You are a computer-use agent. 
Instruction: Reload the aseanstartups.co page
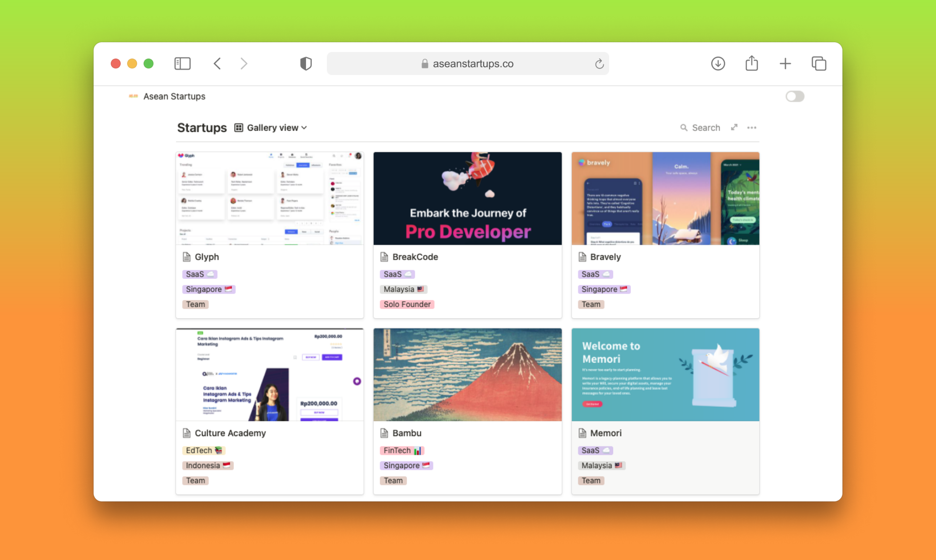click(x=599, y=64)
